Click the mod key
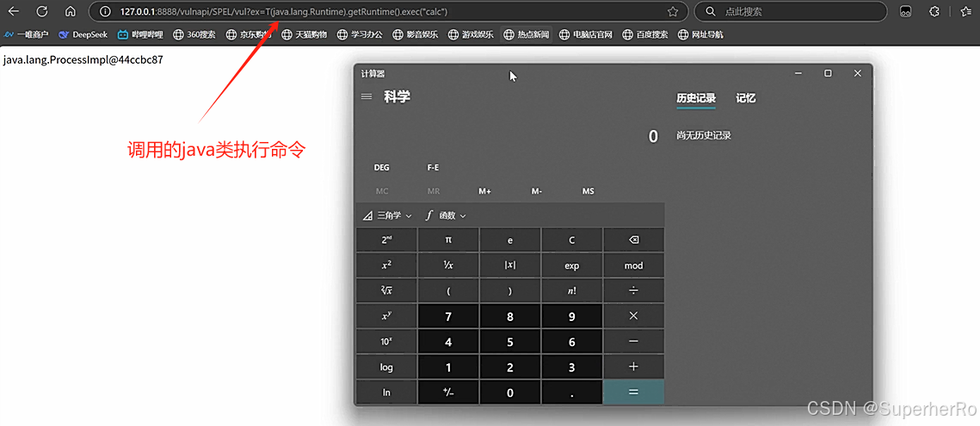 coord(634,266)
